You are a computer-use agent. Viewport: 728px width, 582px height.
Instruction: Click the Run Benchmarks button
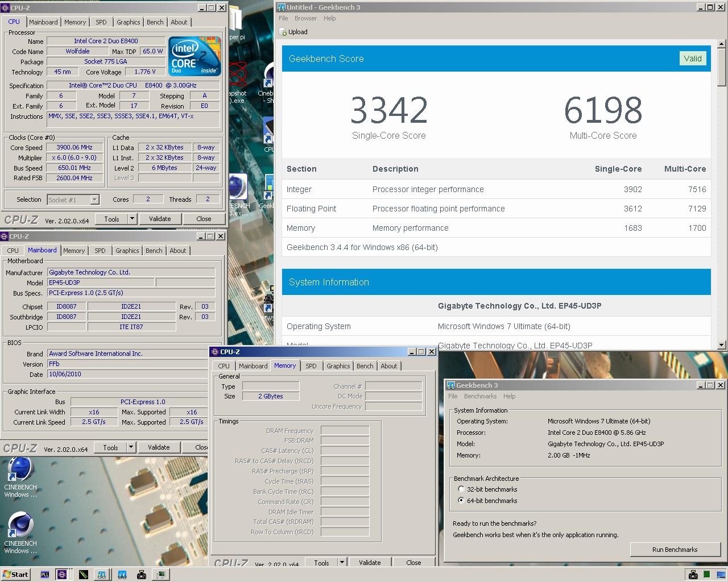click(x=675, y=550)
